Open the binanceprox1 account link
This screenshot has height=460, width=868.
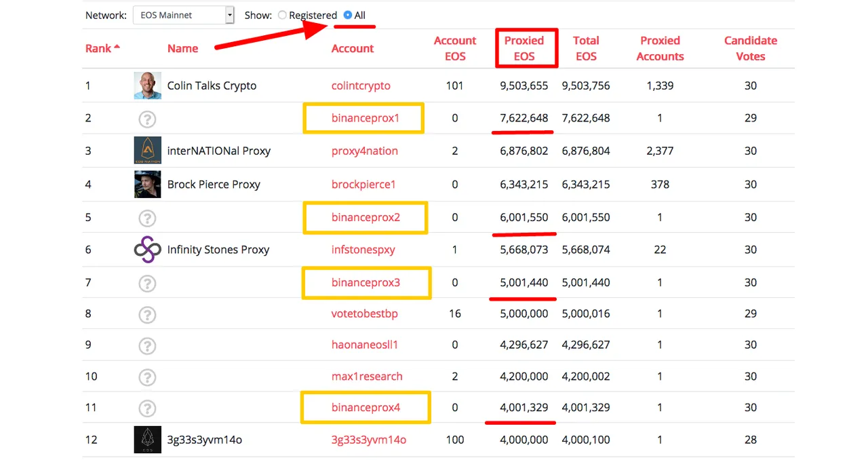point(366,118)
